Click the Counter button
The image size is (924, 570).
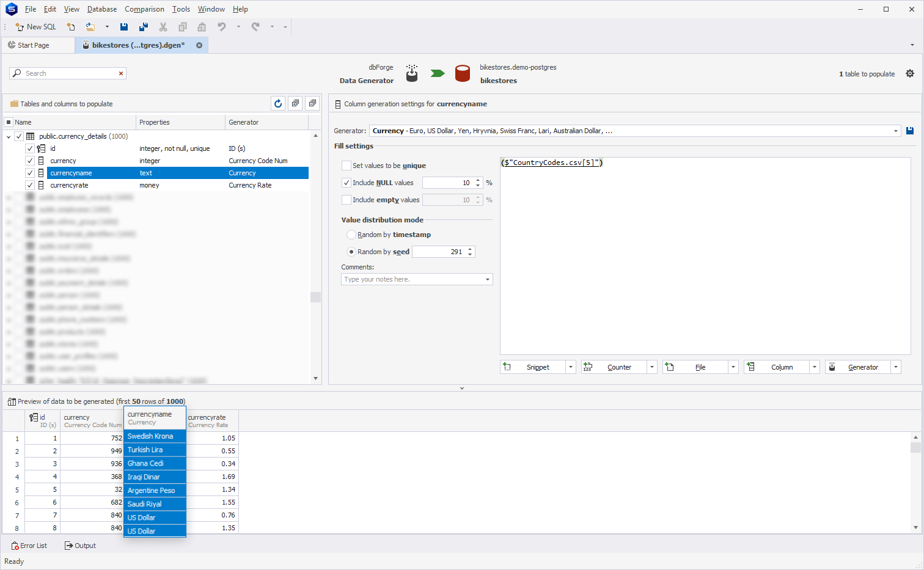[614, 367]
